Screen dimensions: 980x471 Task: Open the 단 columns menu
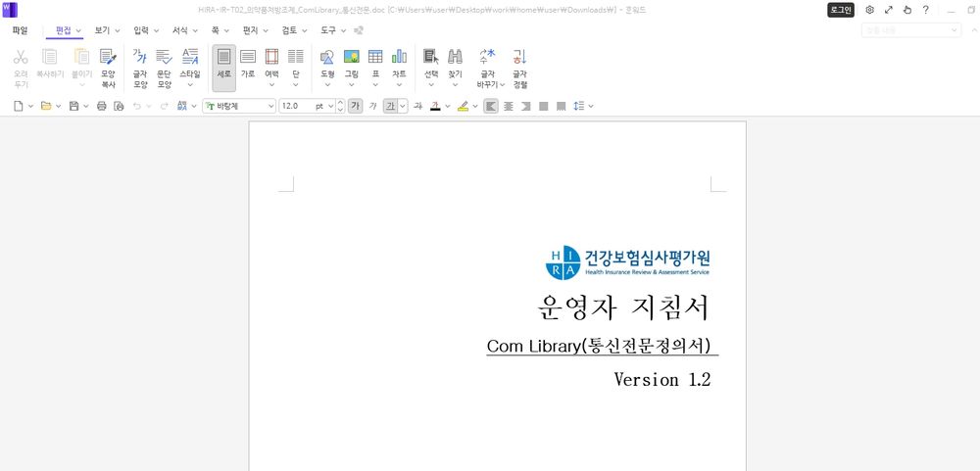296,69
